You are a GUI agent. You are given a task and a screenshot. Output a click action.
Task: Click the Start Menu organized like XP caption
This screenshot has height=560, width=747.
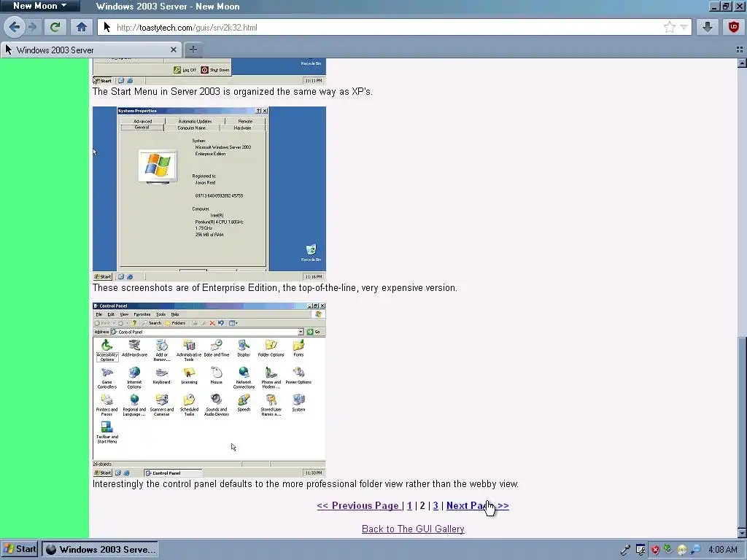pos(233,91)
